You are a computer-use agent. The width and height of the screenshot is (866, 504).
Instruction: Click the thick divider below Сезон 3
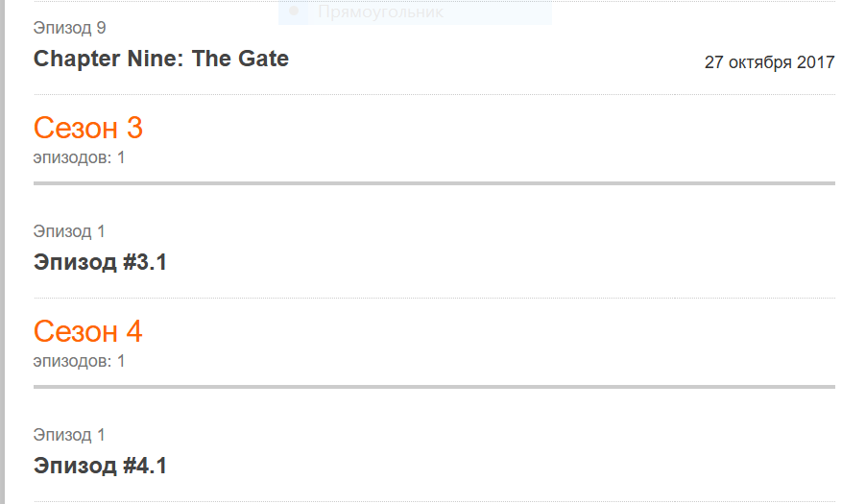(x=434, y=182)
